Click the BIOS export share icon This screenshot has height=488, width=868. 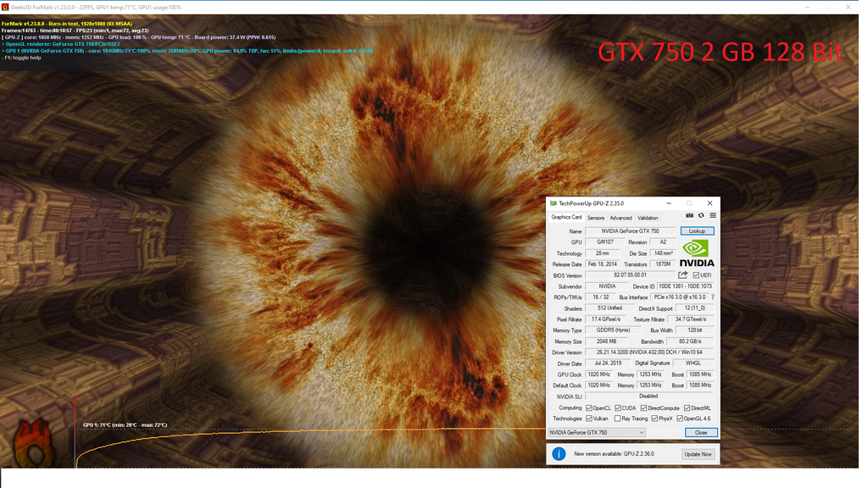pyautogui.click(x=682, y=275)
